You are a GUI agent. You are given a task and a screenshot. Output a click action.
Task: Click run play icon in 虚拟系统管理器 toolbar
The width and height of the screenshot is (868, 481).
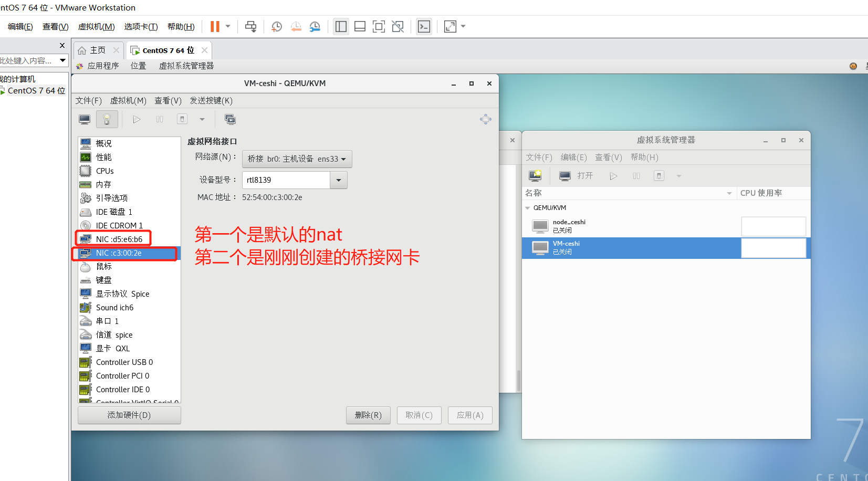pos(613,176)
